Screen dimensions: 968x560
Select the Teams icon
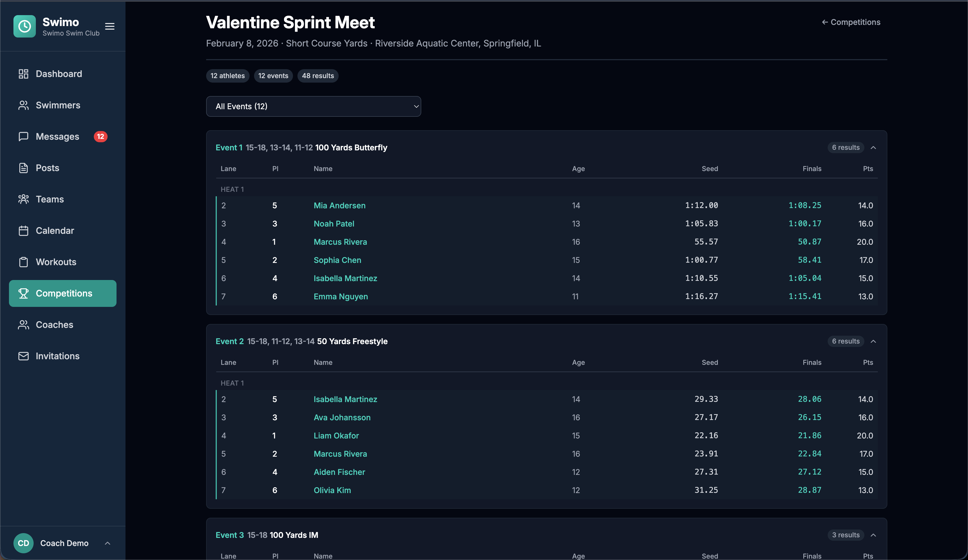24,199
